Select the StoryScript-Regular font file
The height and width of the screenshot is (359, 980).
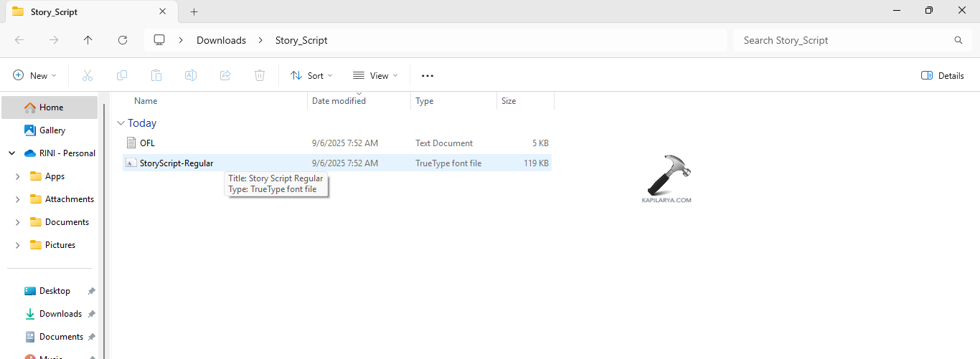[176, 163]
